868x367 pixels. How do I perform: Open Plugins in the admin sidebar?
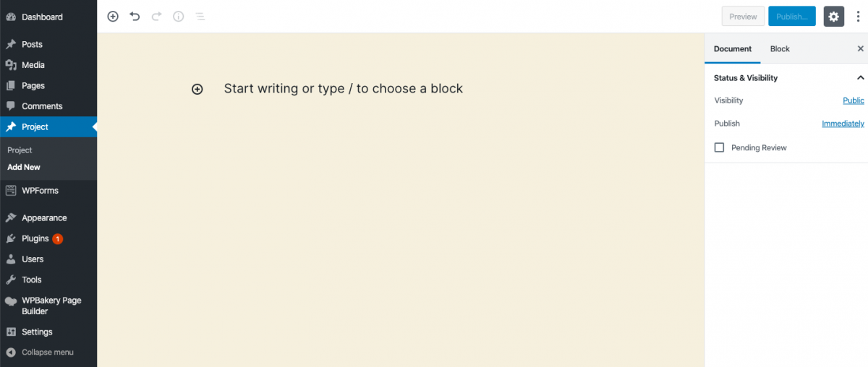pos(35,238)
